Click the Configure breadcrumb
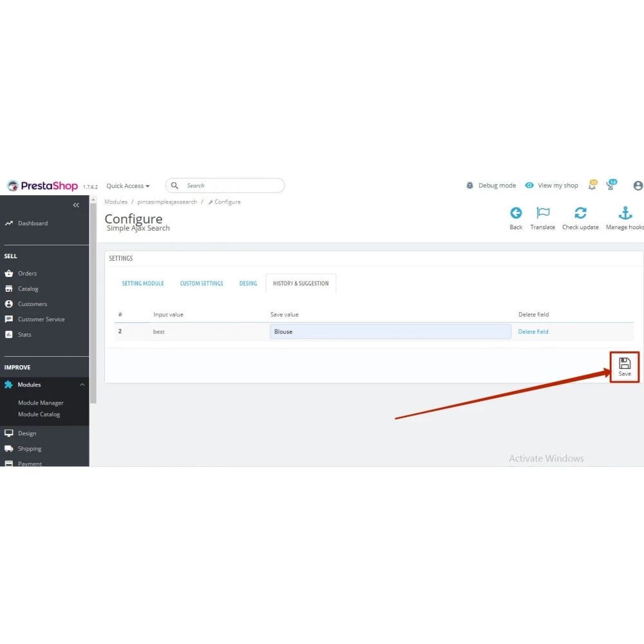This screenshot has height=644, width=644. point(224,202)
